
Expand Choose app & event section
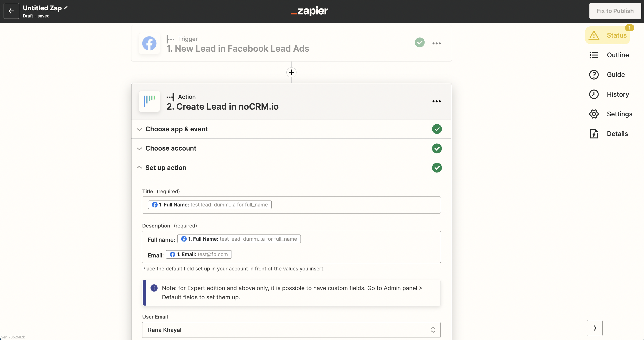click(291, 129)
